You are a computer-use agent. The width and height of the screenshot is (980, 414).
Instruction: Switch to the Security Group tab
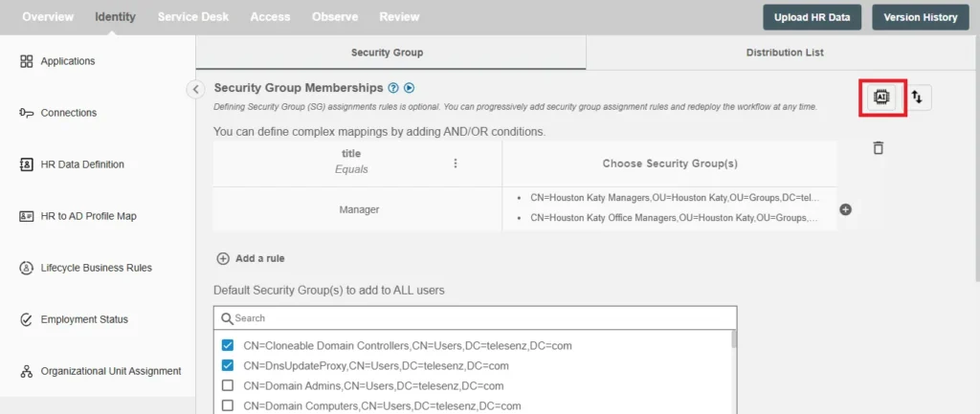pyautogui.click(x=390, y=53)
